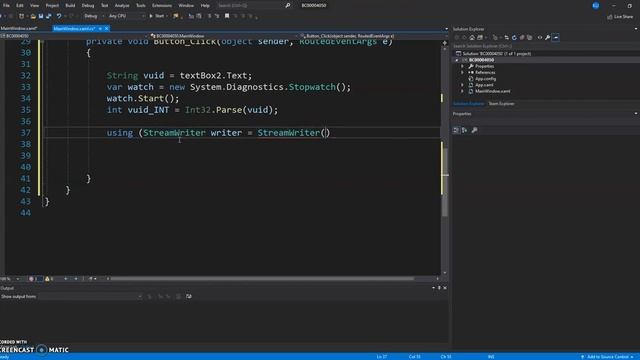640x360 pixels.
Task: Click the editor's horizontal scrollbar
Action: (x=262, y=279)
